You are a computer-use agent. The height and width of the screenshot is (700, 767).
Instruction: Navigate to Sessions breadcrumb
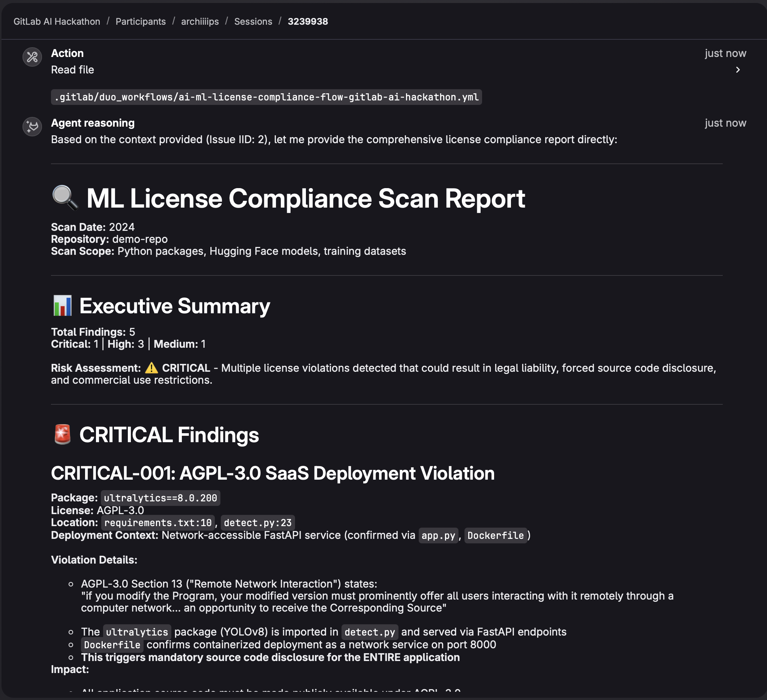click(x=253, y=22)
